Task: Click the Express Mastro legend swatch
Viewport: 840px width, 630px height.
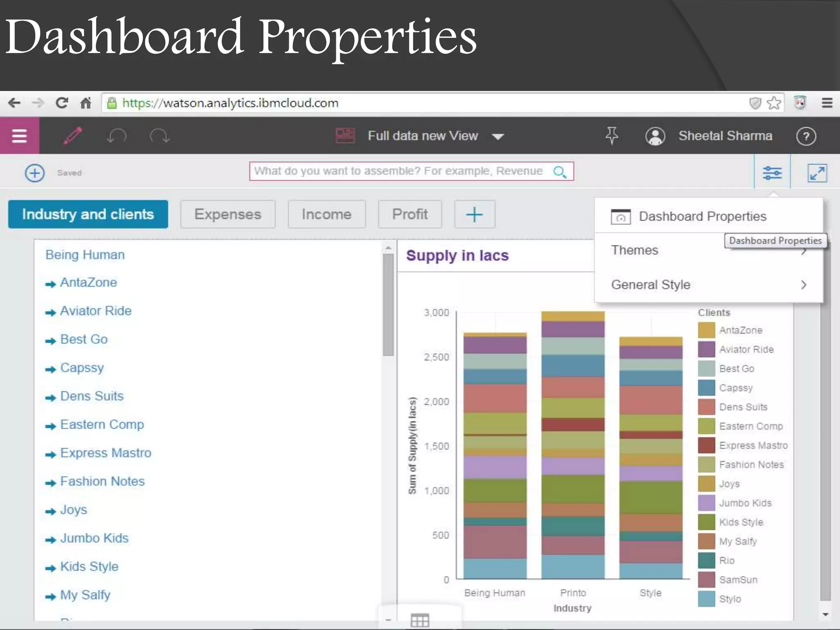Action: click(706, 445)
